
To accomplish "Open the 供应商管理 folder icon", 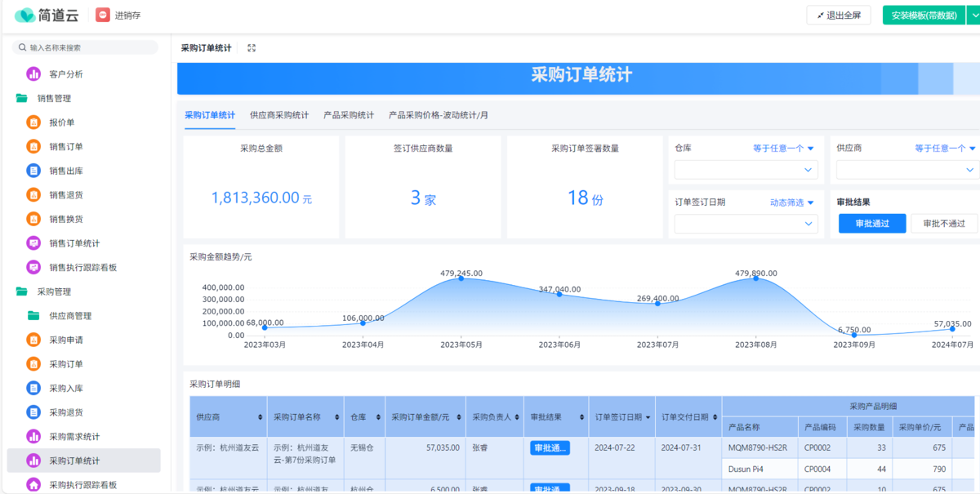I will (x=33, y=316).
